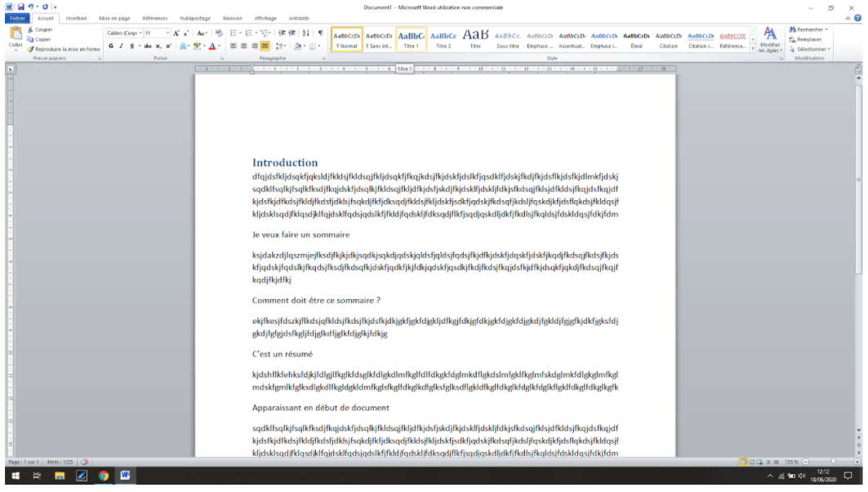Click the spelling check status icon
Image resolution: width=868 pixels, height=492 pixels.
(x=85, y=462)
